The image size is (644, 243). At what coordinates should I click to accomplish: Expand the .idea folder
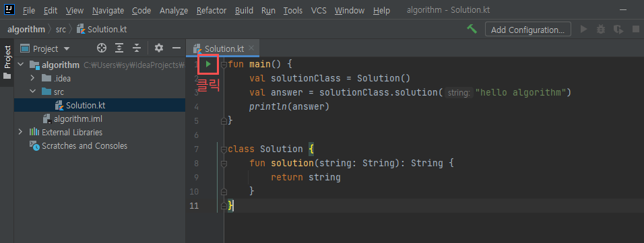pyautogui.click(x=32, y=78)
